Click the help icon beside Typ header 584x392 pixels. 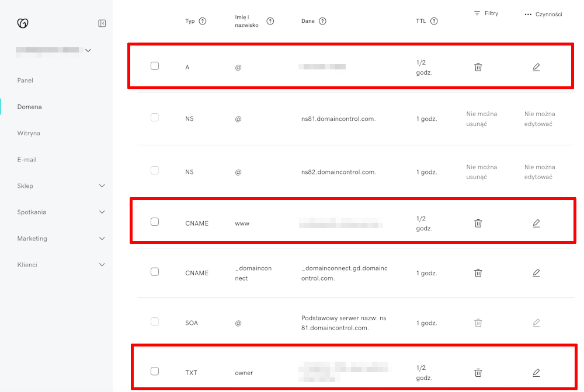click(x=203, y=22)
